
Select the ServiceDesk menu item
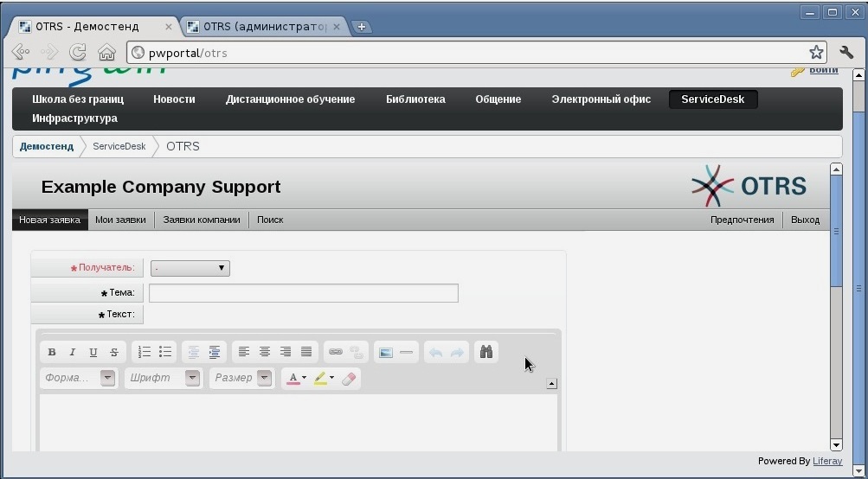point(713,99)
